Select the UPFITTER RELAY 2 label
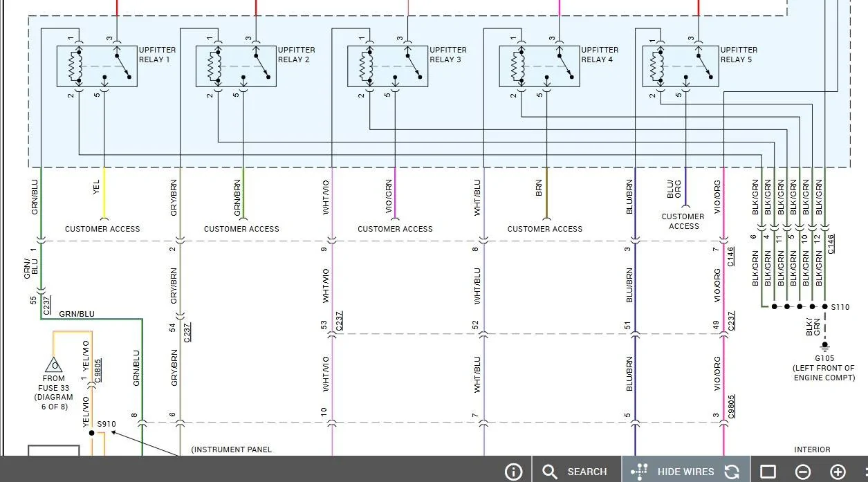Screen dimensions: 868x482 click(x=296, y=55)
